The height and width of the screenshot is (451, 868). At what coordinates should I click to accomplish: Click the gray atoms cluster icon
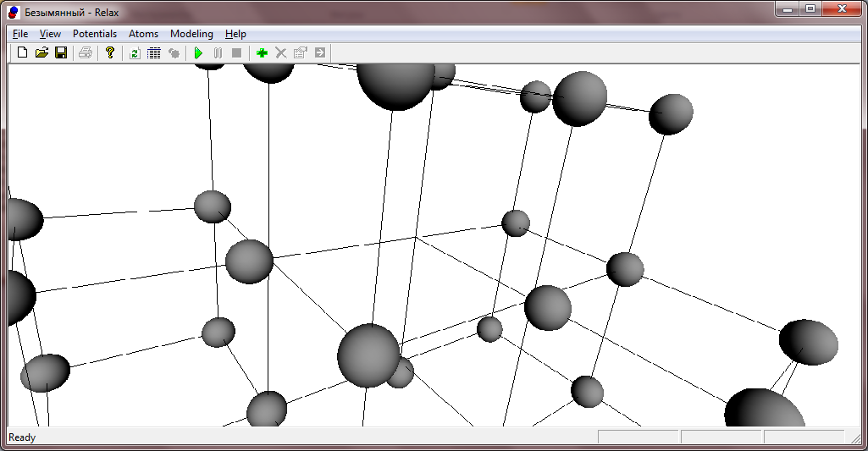click(x=174, y=52)
